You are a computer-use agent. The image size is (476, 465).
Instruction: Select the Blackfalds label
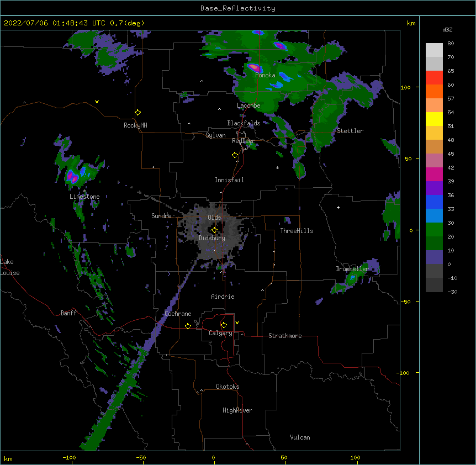tap(244, 123)
